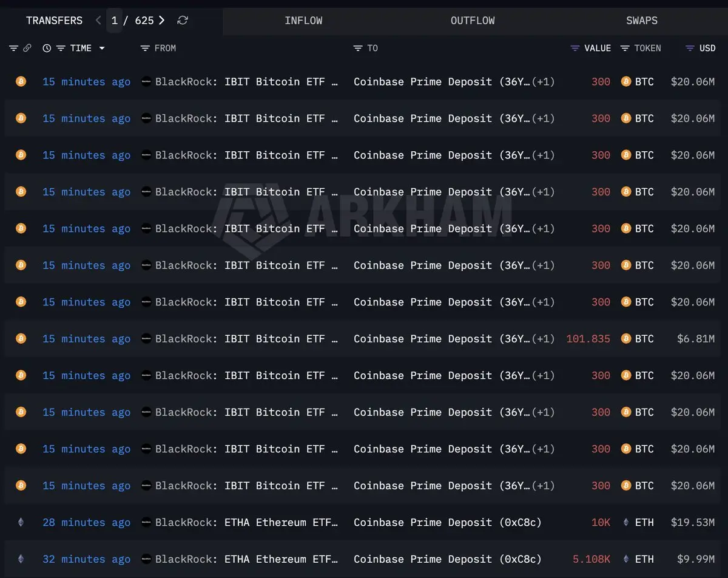The image size is (728, 578).
Task: Click the $9.99M USD amount
Action: point(696,559)
